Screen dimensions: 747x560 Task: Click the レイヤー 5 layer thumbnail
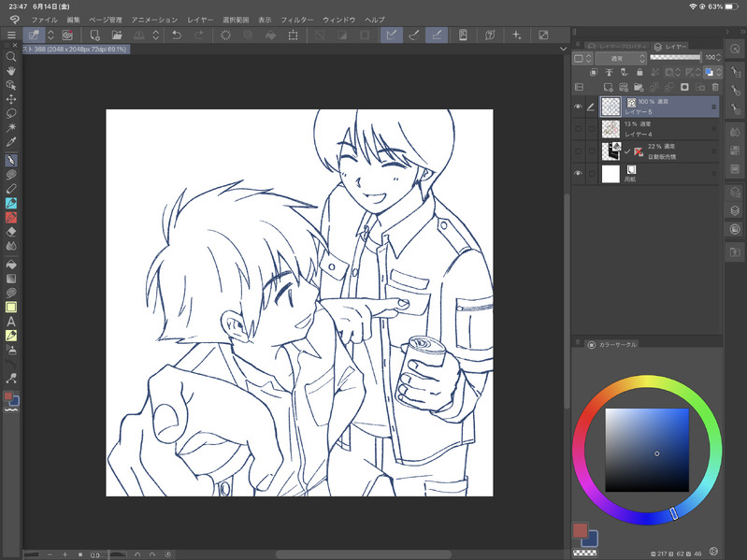tap(611, 107)
